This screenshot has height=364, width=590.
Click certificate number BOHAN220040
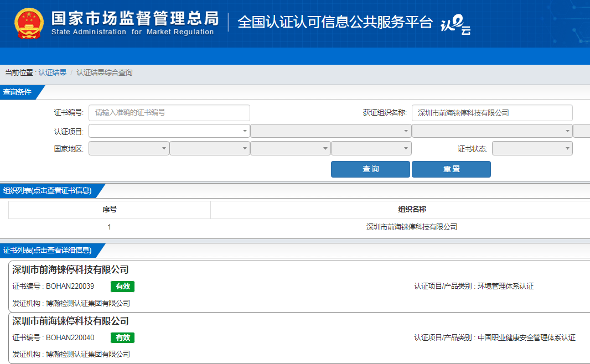[70, 337]
